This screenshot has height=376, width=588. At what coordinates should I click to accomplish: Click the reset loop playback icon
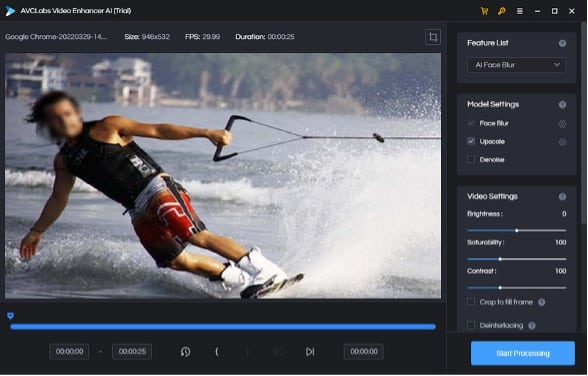coord(185,352)
